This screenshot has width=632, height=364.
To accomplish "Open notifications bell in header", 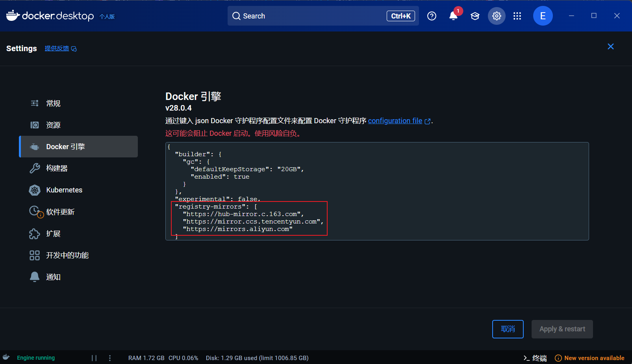I will [x=453, y=16].
